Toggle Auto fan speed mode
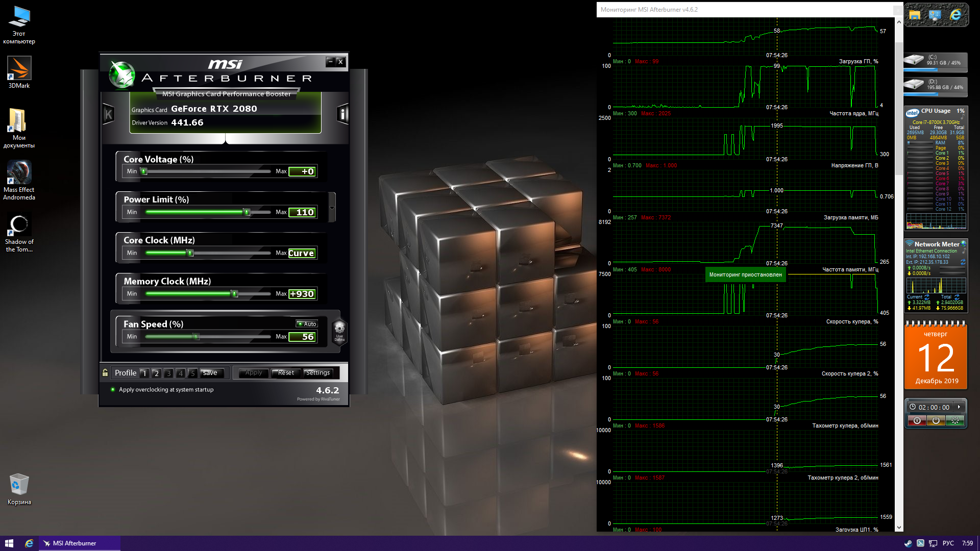The height and width of the screenshot is (551, 980). click(x=307, y=324)
